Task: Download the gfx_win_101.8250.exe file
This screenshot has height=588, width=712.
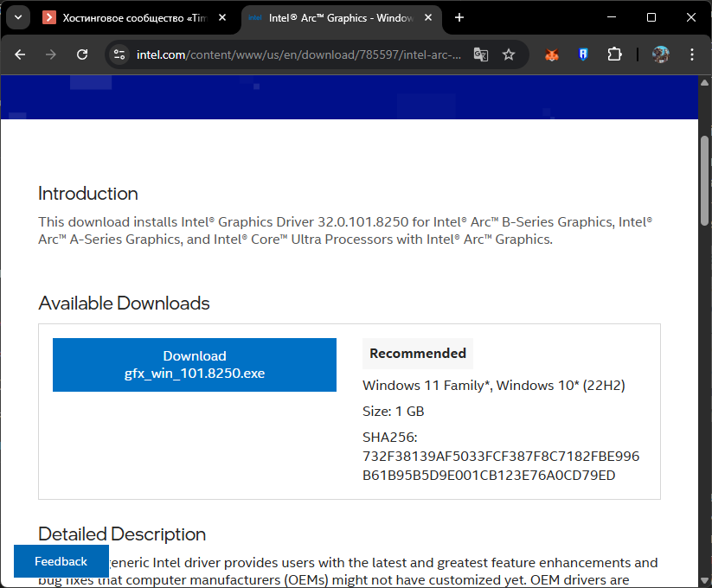Action: tap(194, 365)
